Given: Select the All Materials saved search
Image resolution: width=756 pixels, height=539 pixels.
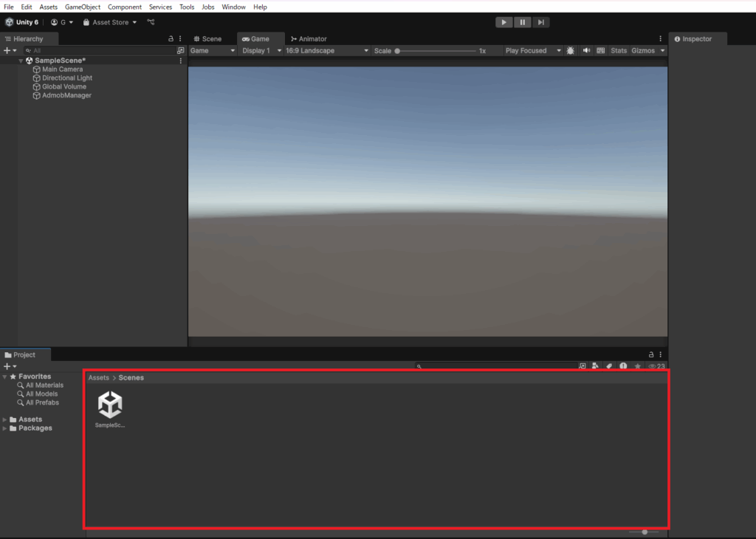Looking at the screenshot, I should (44, 385).
